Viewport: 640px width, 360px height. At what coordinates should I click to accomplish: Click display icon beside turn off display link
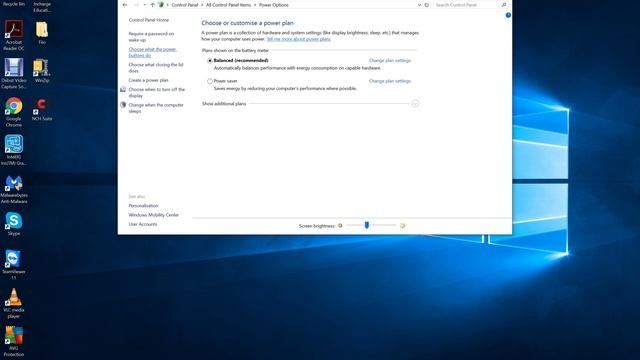pyautogui.click(x=123, y=89)
